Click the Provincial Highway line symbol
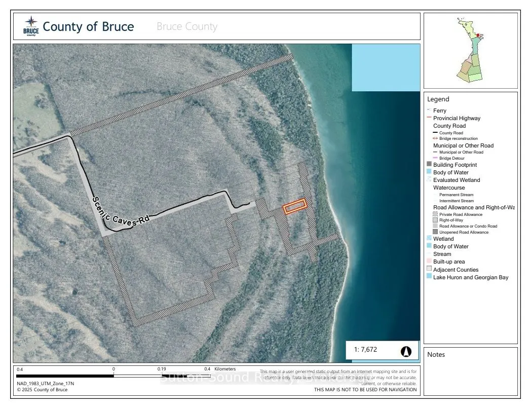532x410 pixels. coord(428,117)
